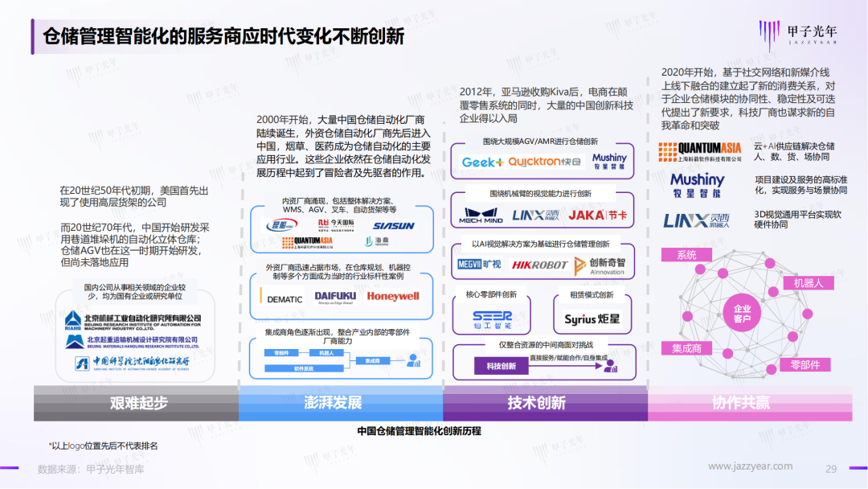Click the slide title 仓储管理智能化的服务商应时代变化不断创新
Image resolution: width=868 pixels, height=489 pixels.
[223, 36]
